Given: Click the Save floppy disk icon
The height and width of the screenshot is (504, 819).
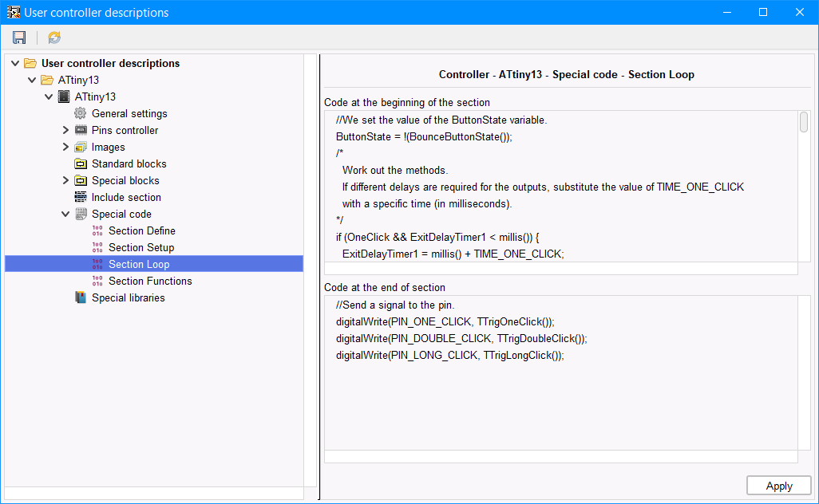Looking at the screenshot, I should pyautogui.click(x=19, y=37).
